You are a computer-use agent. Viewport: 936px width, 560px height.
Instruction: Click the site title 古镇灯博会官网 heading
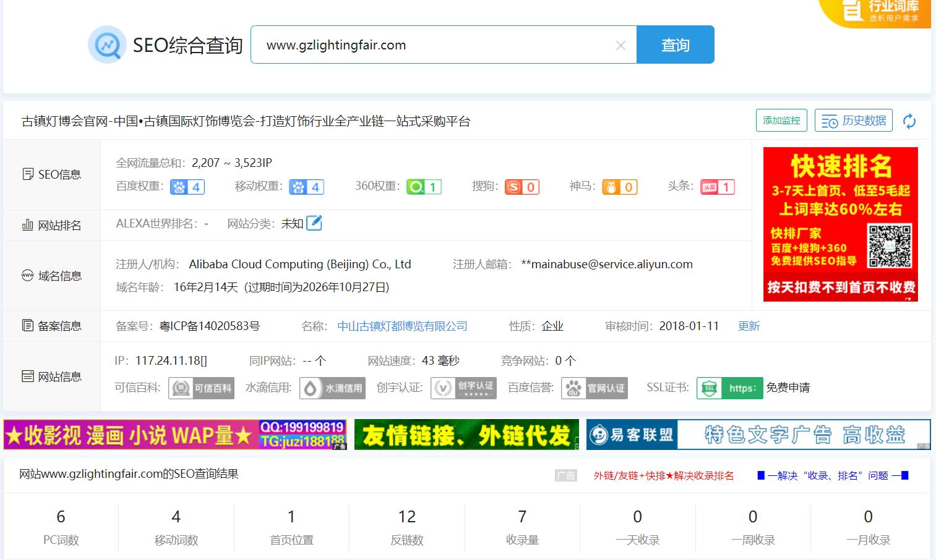(246, 121)
